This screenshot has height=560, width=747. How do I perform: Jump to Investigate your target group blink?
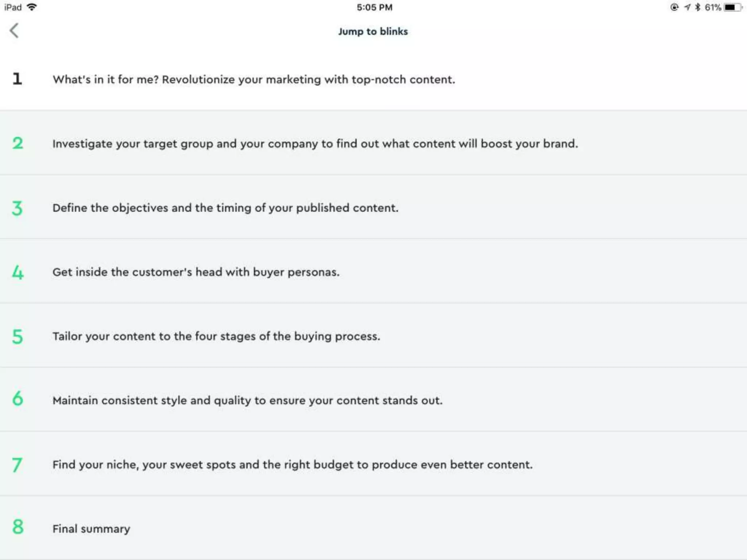click(x=315, y=144)
